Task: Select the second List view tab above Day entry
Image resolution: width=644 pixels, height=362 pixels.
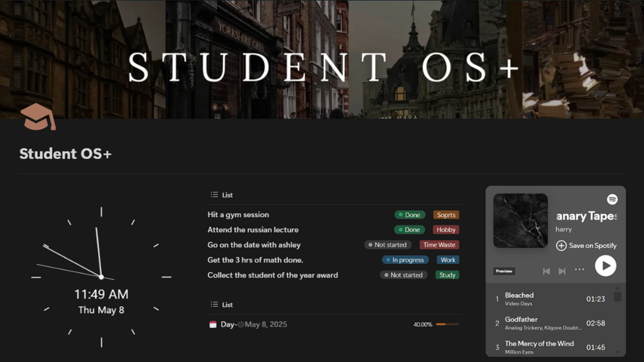Action: point(222,304)
